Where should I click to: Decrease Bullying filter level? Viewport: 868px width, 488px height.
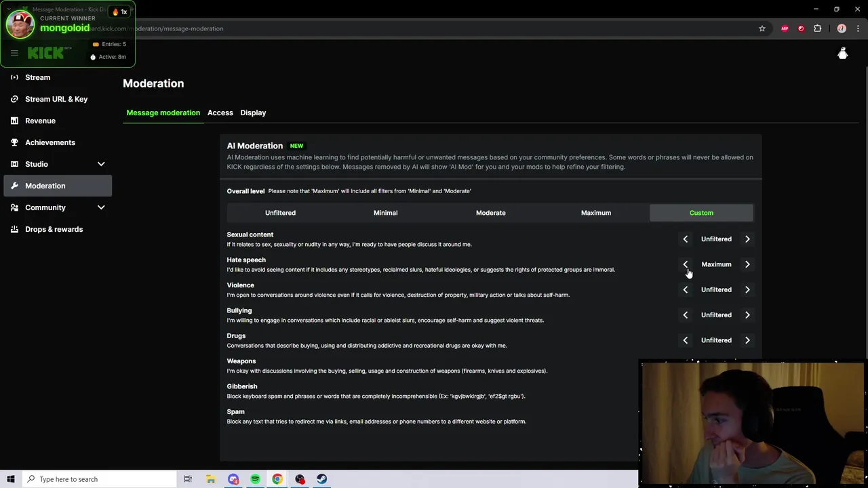[x=685, y=315]
